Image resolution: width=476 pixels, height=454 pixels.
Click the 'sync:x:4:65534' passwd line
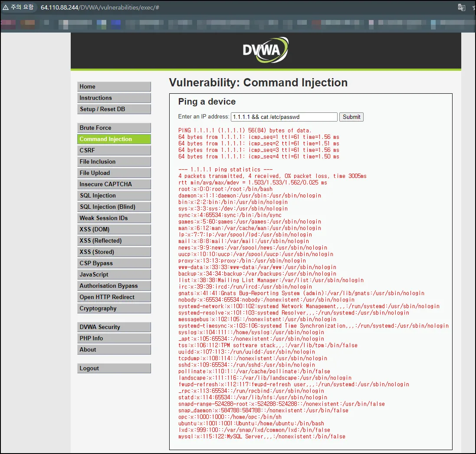click(x=230, y=215)
